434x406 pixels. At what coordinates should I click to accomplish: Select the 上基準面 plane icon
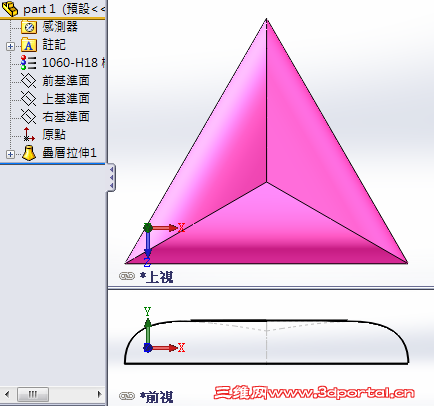click(29, 99)
